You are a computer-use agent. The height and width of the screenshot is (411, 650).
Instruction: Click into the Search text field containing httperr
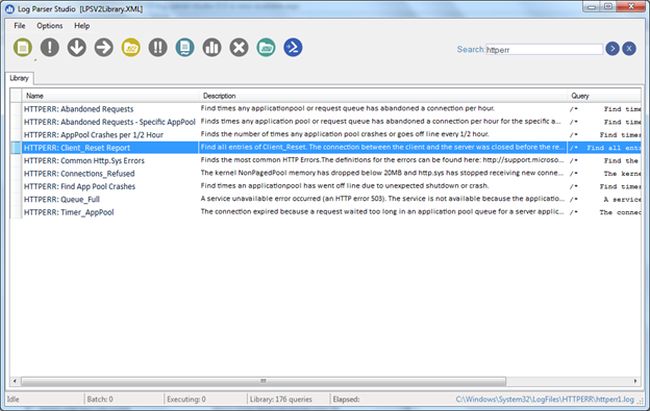pyautogui.click(x=544, y=49)
